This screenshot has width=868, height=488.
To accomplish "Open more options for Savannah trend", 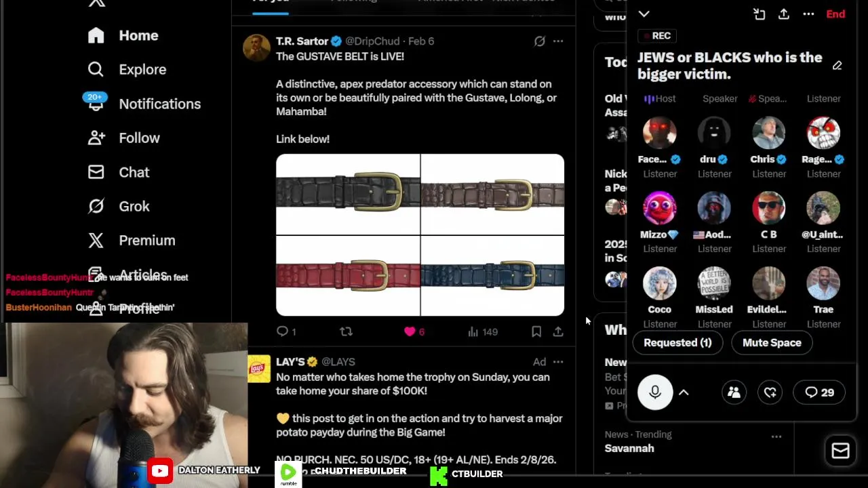I will coord(776,436).
